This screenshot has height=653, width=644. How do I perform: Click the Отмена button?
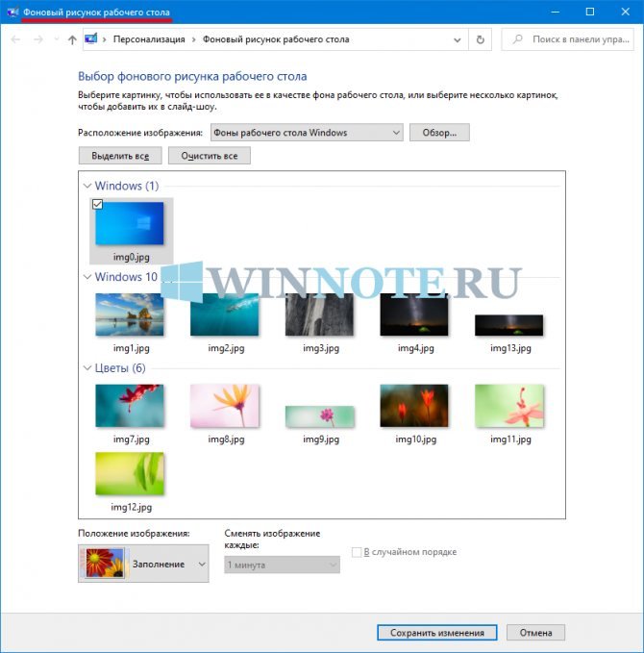pyautogui.click(x=535, y=633)
